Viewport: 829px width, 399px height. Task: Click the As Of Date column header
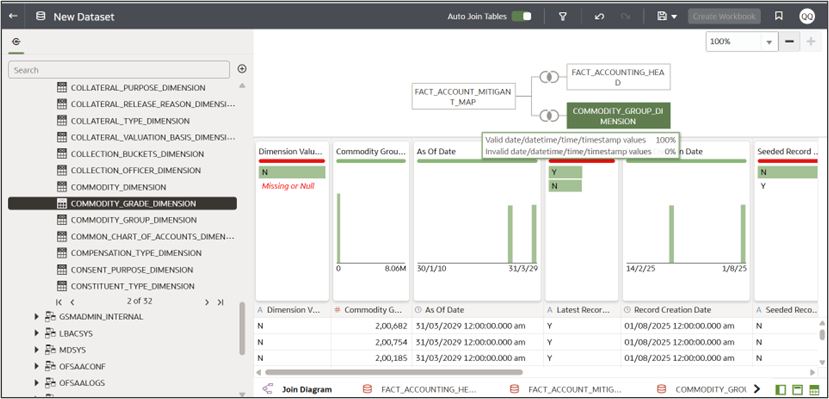coord(477,310)
